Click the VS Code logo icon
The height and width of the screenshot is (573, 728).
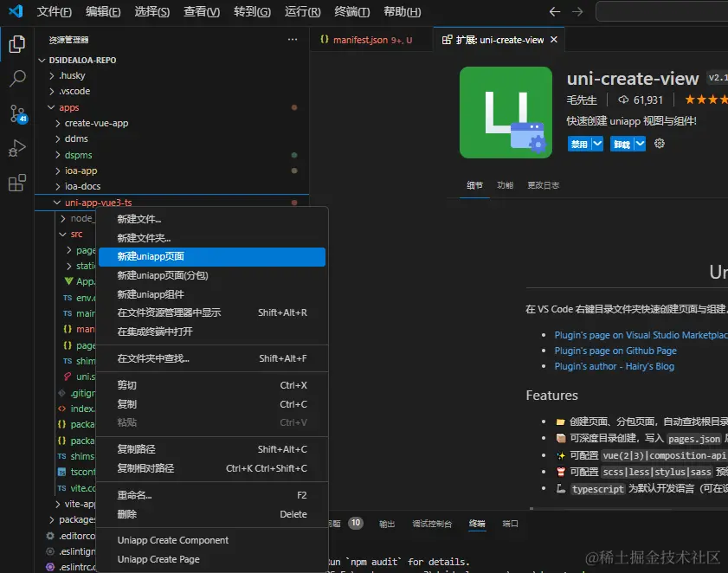tap(16, 10)
